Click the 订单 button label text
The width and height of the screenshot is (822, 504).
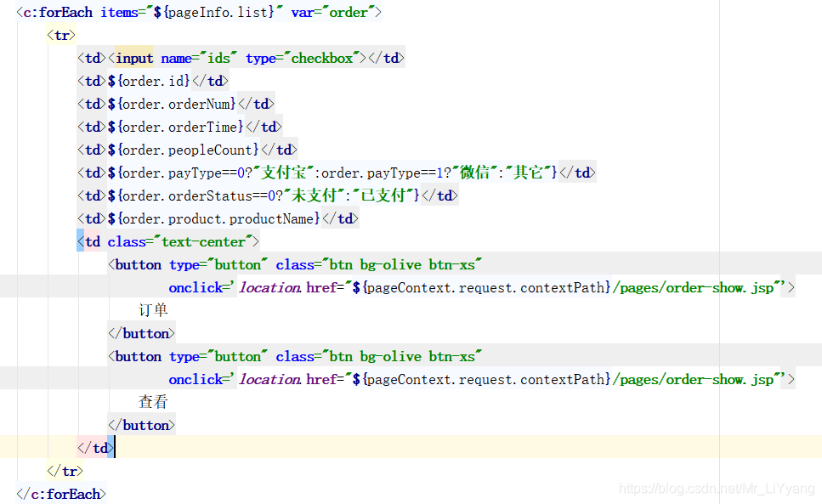153,310
